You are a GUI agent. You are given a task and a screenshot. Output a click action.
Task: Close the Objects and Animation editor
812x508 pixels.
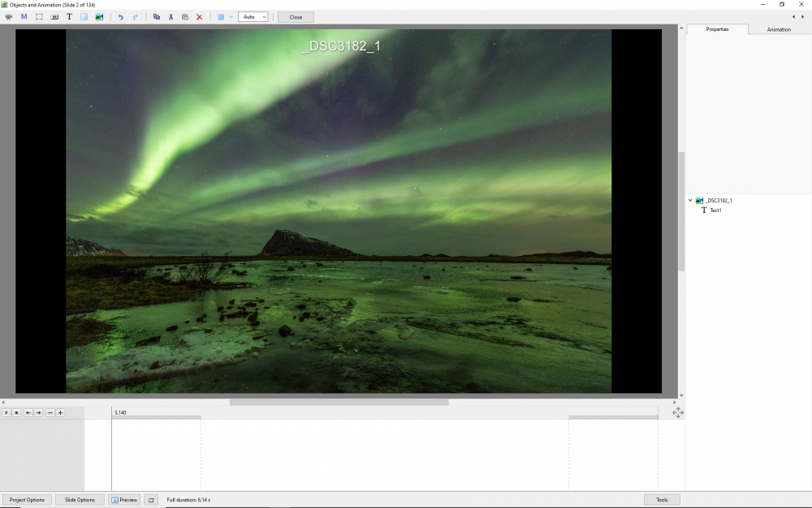[x=296, y=17]
